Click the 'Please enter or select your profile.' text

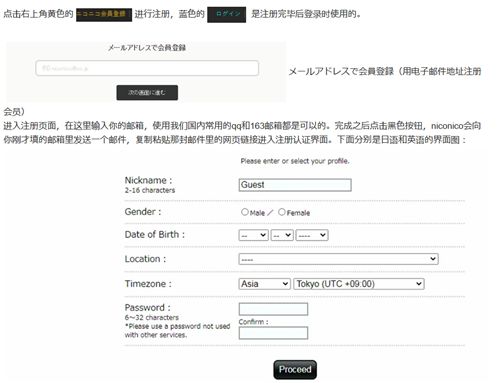coord(295,161)
